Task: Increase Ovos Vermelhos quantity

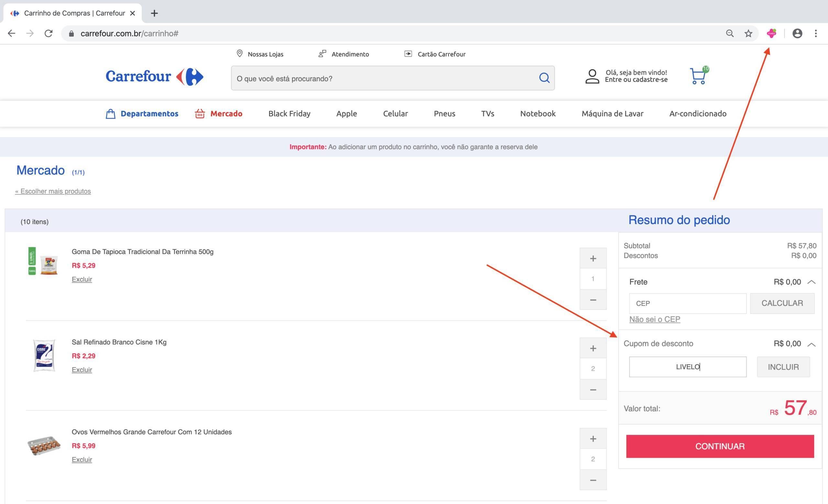Action: [x=593, y=438]
